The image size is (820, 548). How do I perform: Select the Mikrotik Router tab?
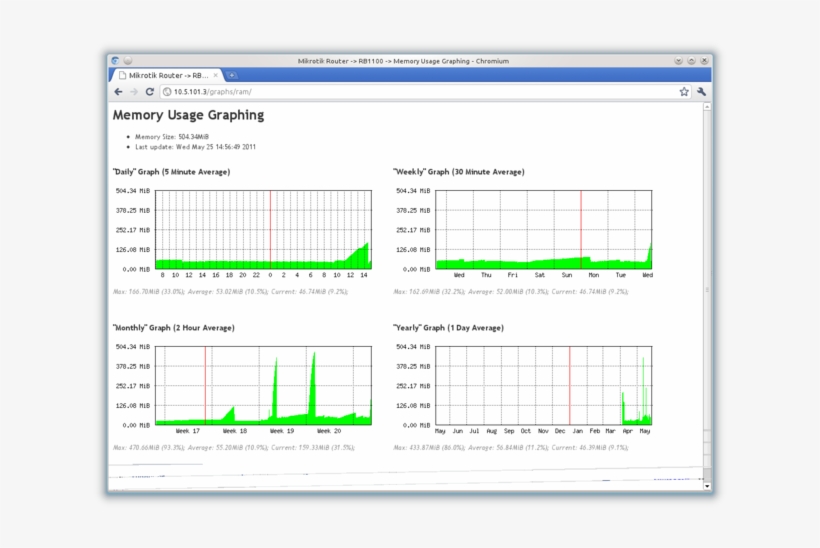pyautogui.click(x=167, y=75)
